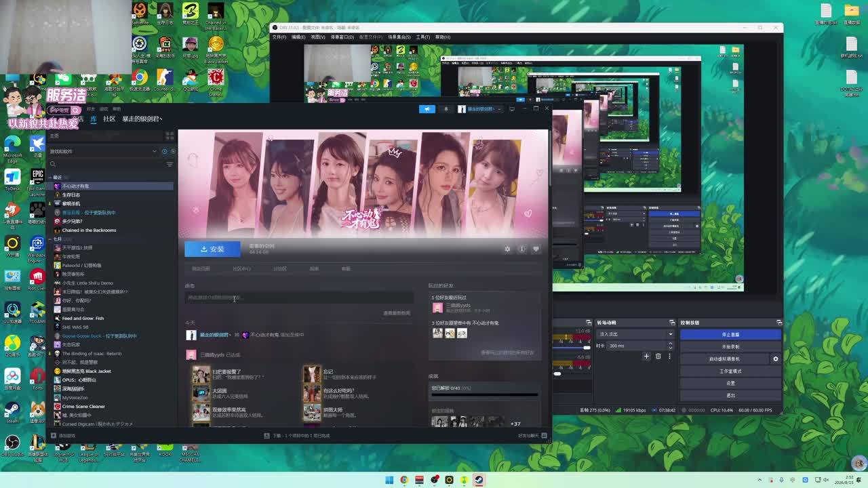Image resolution: width=868 pixels, height=488 pixels.
Task: Click the library search field in Steam
Action: pyautogui.click(x=107, y=164)
